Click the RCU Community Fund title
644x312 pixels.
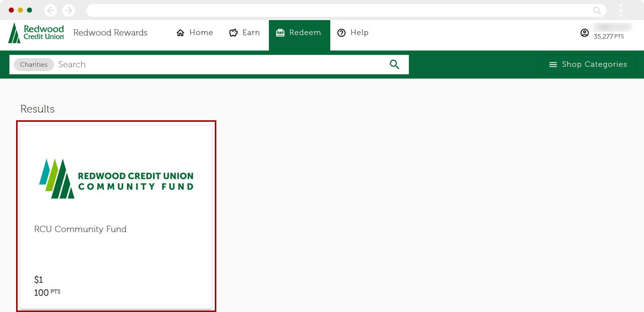[x=80, y=229]
